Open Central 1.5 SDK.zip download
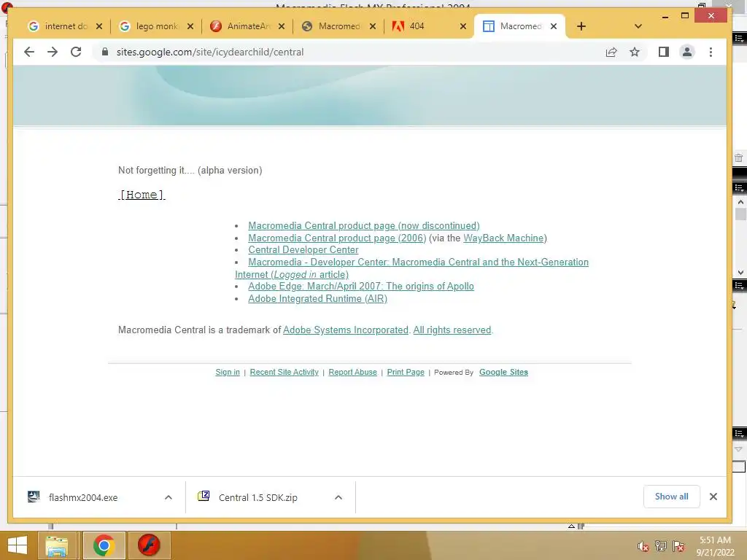The image size is (747, 560). click(x=258, y=497)
